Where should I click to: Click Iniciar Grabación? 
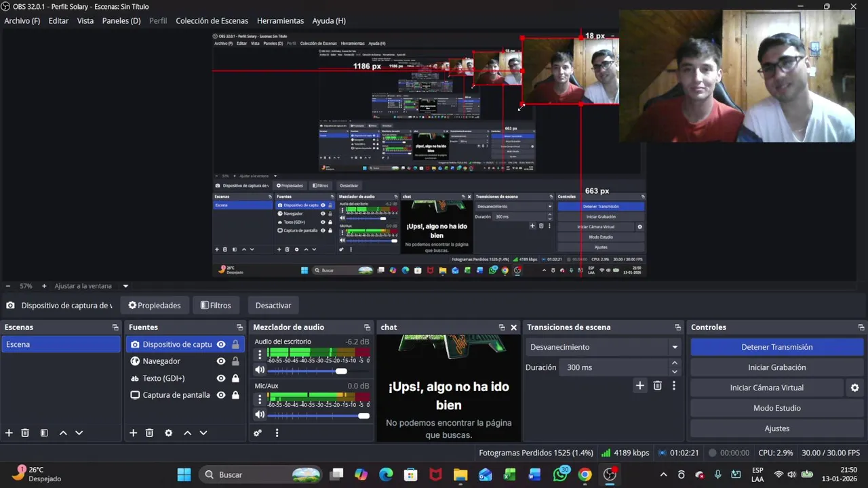[x=776, y=367]
